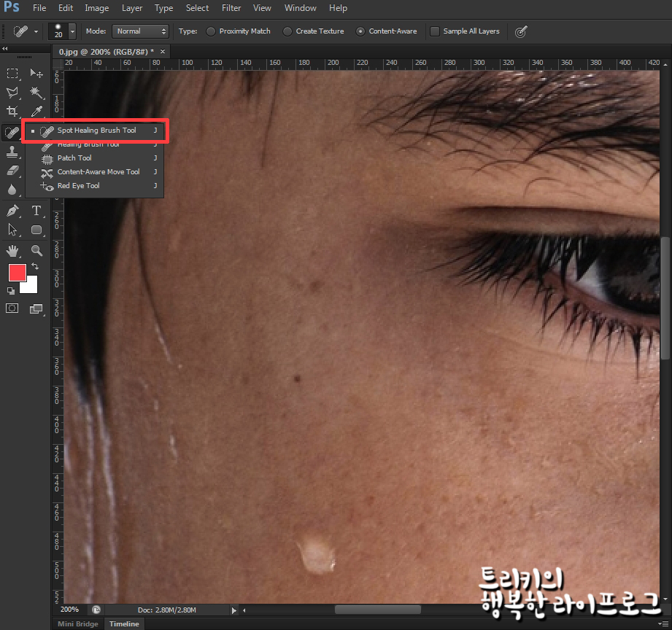Image resolution: width=672 pixels, height=630 pixels.
Task: Choose Patch Tool from the flyout
Action: pyautogui.click(x=74, y=158)
